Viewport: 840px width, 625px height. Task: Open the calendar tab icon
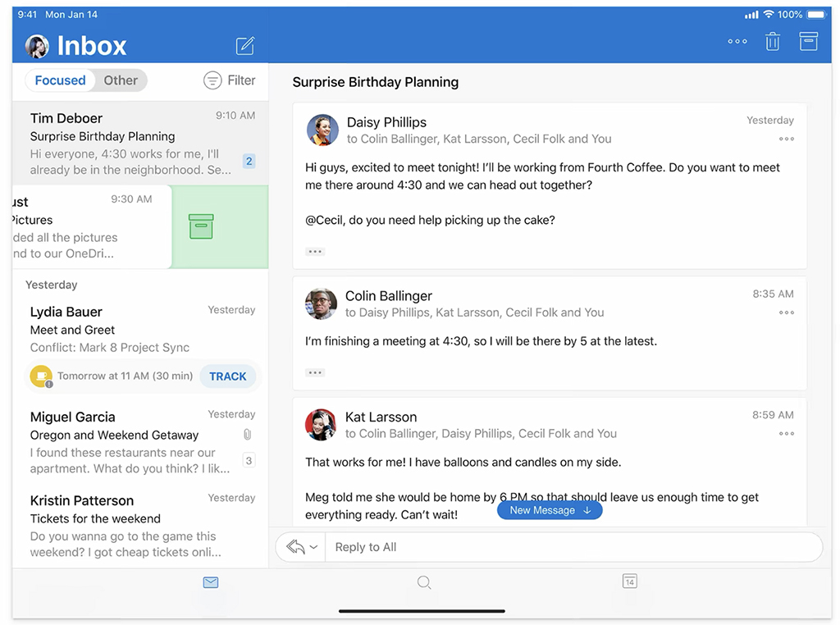[629, 582]
